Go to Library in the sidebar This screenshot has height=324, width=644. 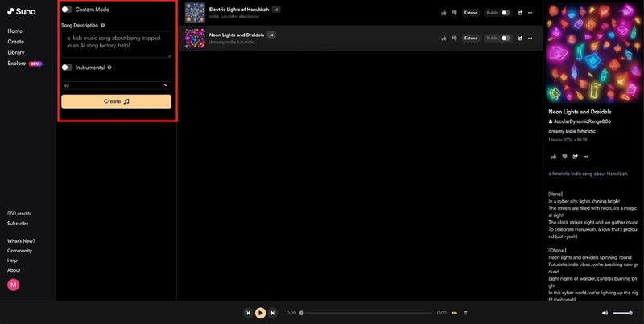pyautogui.click(x=16, y=52)
